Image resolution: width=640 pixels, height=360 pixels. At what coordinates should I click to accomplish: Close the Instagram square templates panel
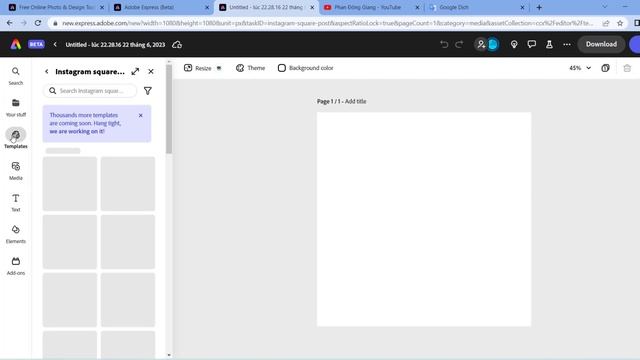click(151, 71)
